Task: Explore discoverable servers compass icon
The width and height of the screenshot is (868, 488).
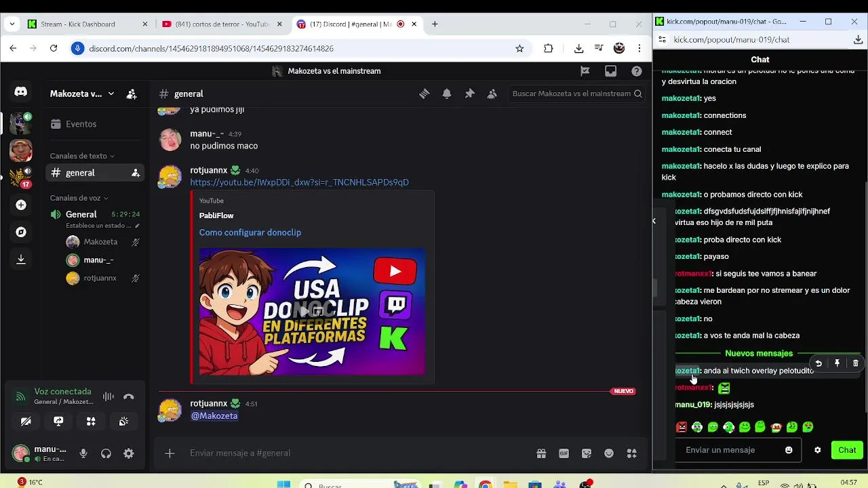Action: [x=21, y=232]
